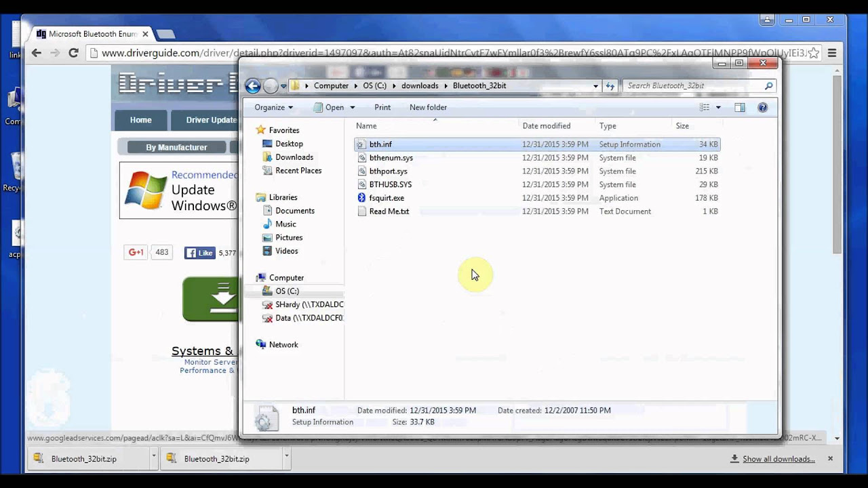Click Libraries in the navigation pane
This screenshot has height=488, width=868.
coord(283,197)
